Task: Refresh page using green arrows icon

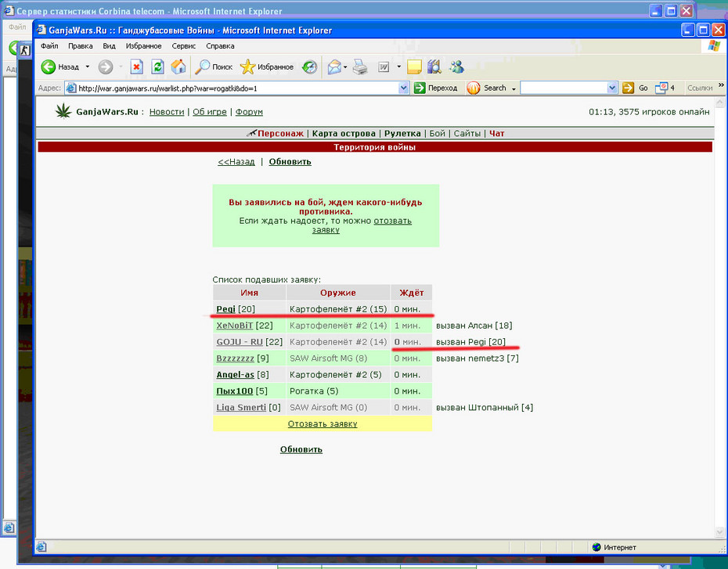Action: tap(158, 67)
